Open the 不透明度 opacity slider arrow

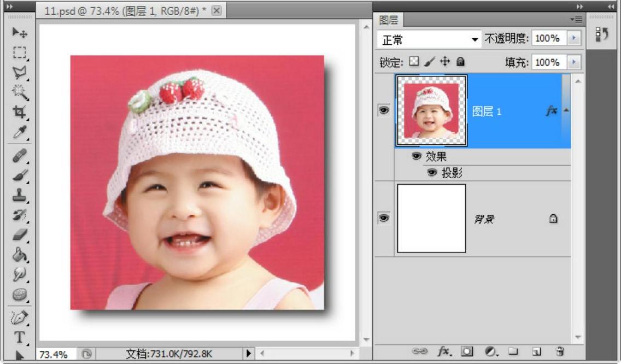coord(573,39)
